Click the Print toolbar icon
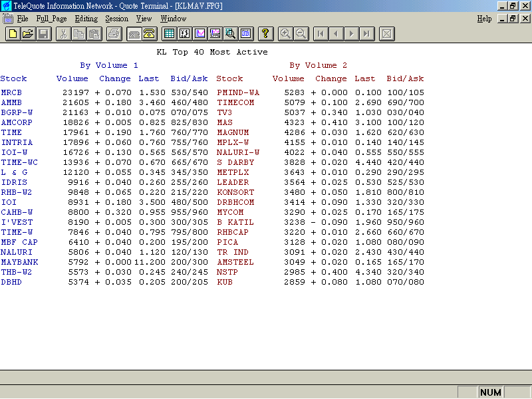The width and height of the screenshot is (532, 399). [114, 34]
